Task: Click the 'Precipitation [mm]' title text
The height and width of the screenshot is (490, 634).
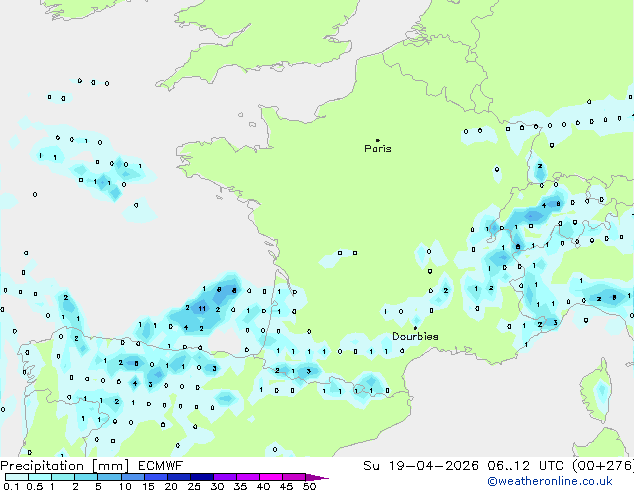Action: point(65,466)
